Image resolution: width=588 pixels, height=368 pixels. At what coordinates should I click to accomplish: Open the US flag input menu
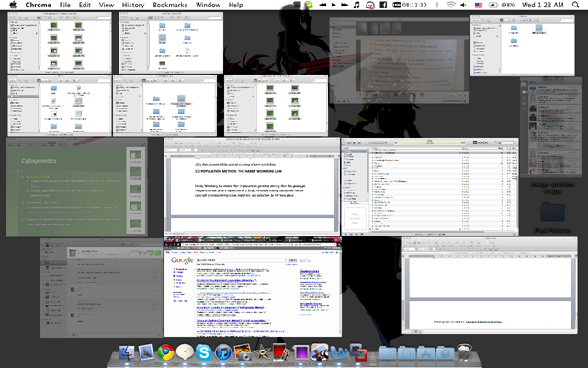click(x=479, y=5)
